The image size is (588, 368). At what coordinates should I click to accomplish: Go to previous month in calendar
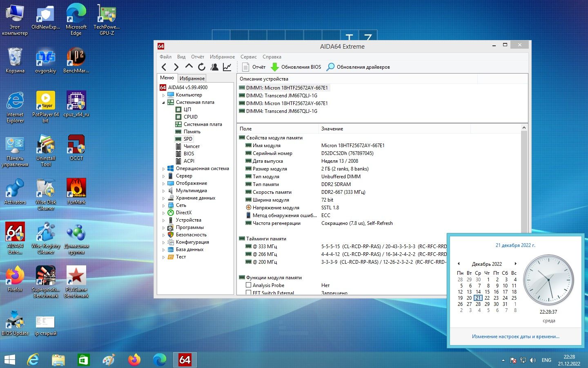coord(459,264)
